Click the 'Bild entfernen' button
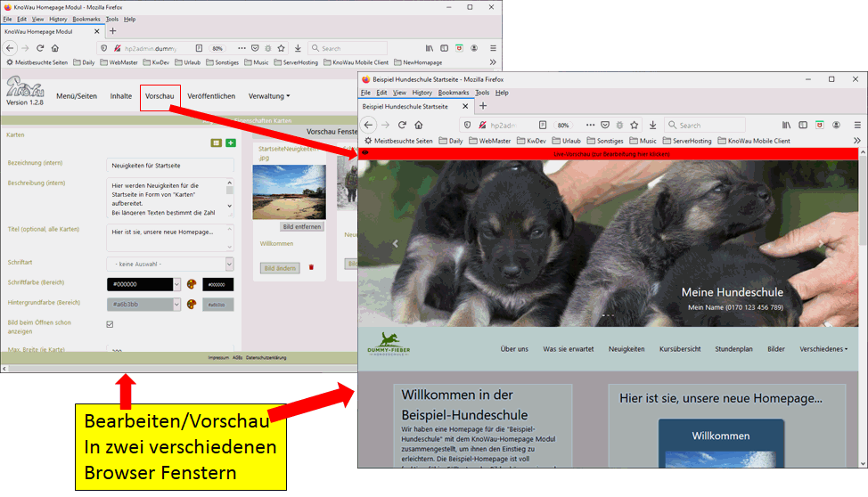 pos(302,227)
